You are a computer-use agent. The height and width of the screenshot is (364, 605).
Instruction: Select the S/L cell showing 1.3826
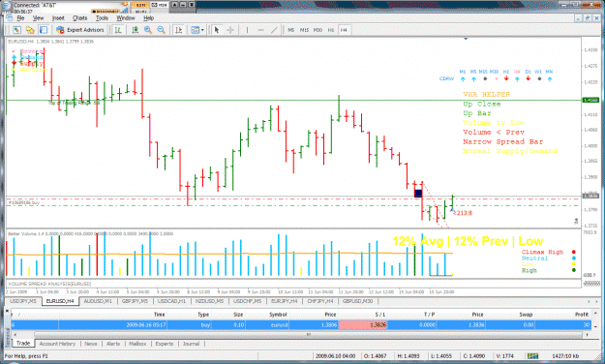(x=363, y=325)
